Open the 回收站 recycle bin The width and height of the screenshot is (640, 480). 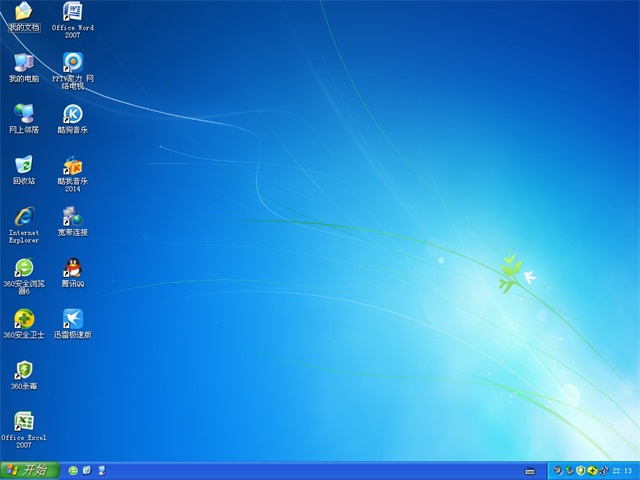click(24, 166)
